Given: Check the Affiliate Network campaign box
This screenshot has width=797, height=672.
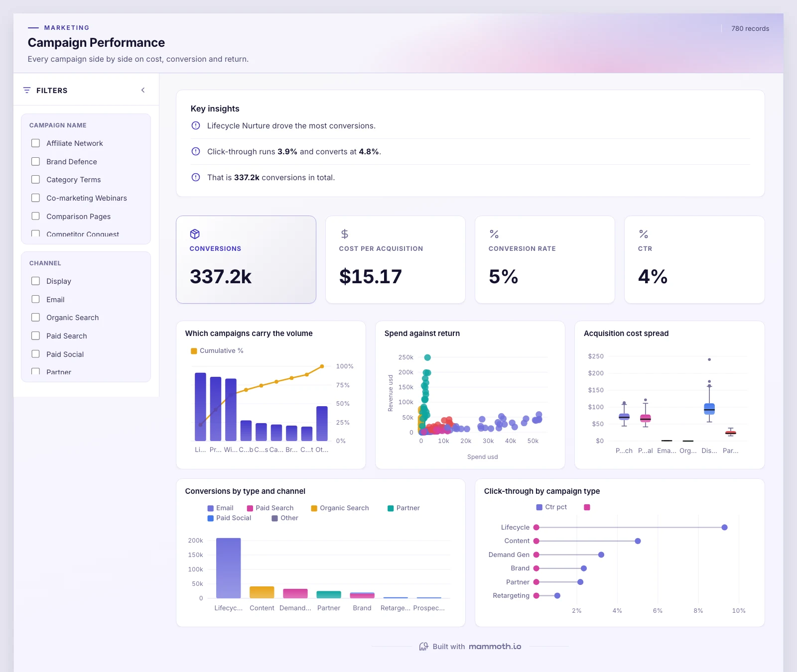Looking at the screenshot, I should click(36, 143).
